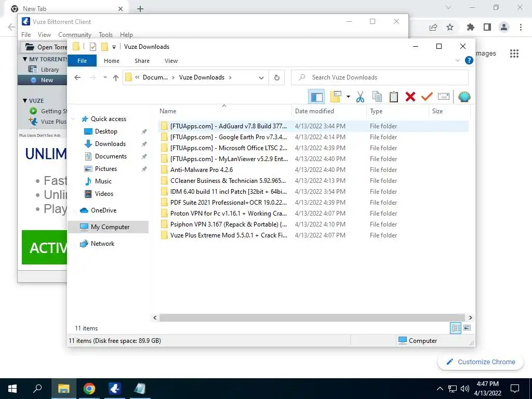The height and width of the screenshot is (399, 532).
Task: Toggle the Quick Access Toolbar properties checkmark icon
Action: tap(93, 47)
